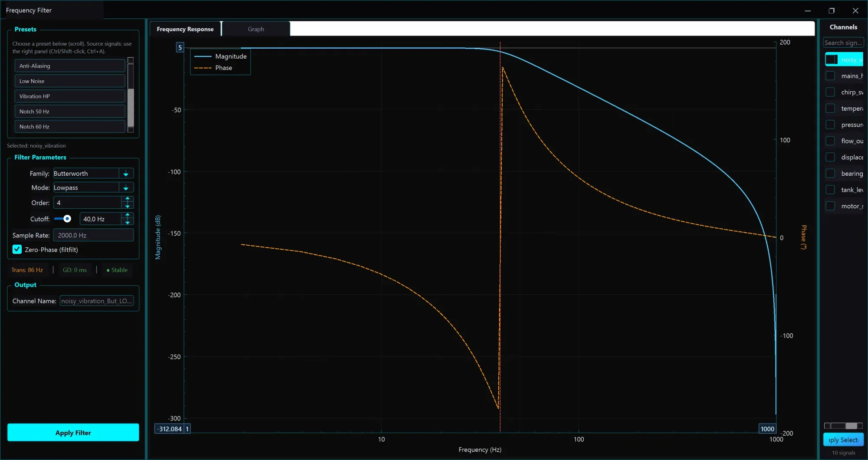Screen dimensions: 868x460
Task: Click the -312.084 magnitude axis minimum box
Action: [x=169, y=429]
